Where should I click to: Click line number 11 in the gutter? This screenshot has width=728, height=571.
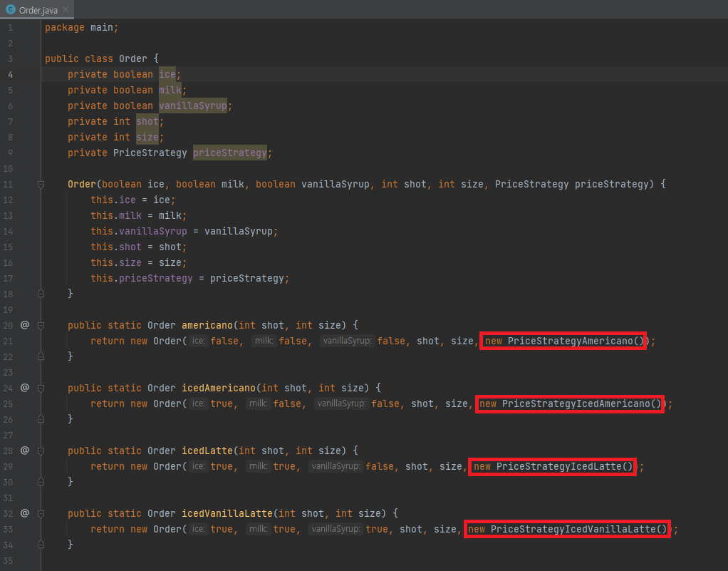8,184
